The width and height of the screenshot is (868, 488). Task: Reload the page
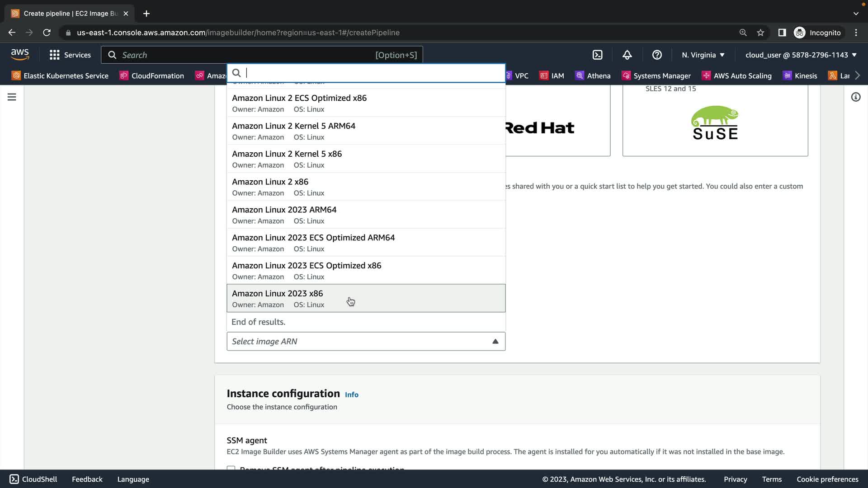tap(47, 33)
